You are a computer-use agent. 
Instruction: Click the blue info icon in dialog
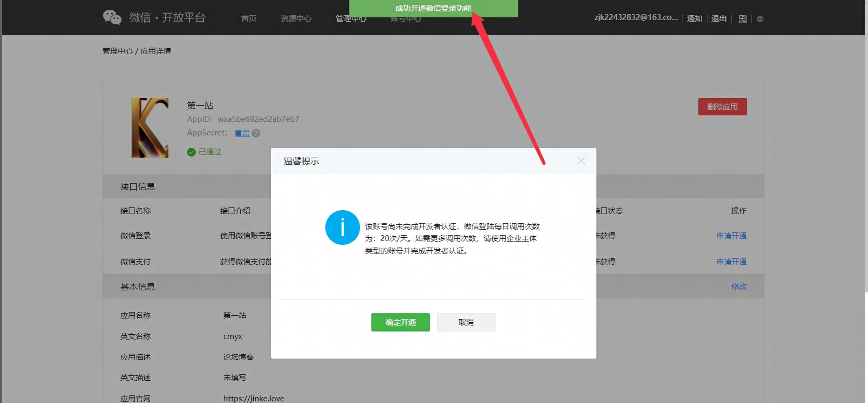point(343,227)
